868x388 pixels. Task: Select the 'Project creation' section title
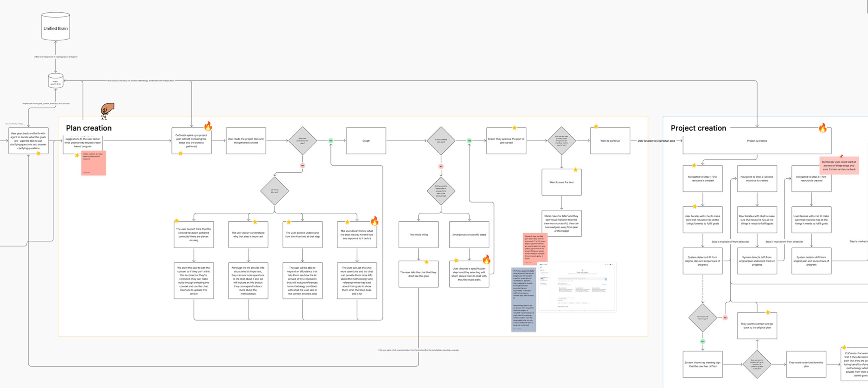(698, 128)
